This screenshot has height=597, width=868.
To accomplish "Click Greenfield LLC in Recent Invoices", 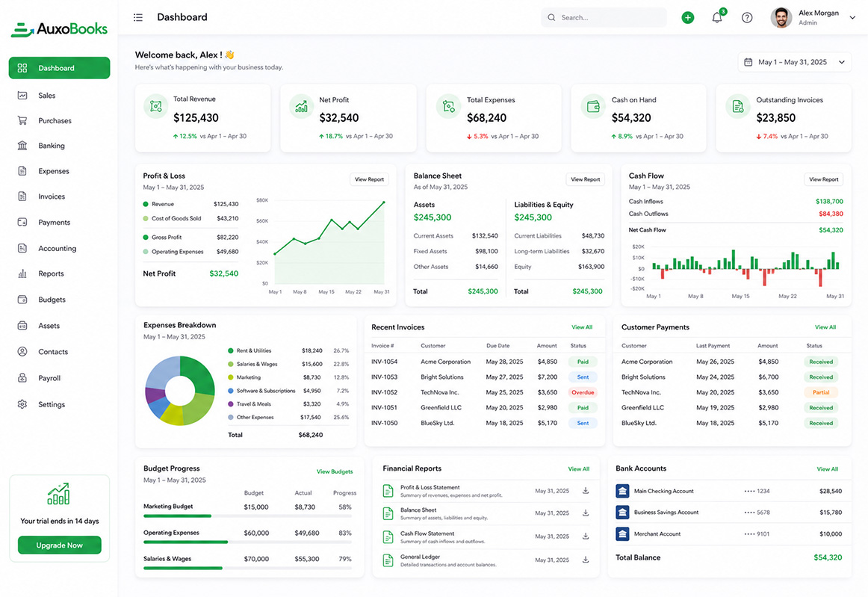I will point(441,408).
